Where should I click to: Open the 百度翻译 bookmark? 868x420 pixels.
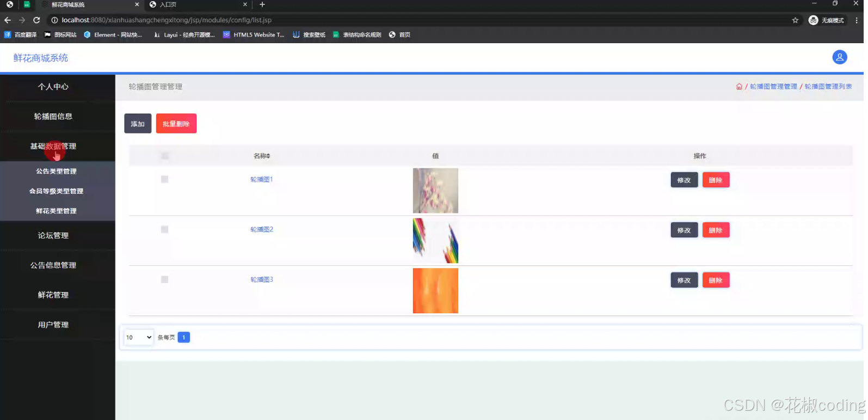coord(21,35)
